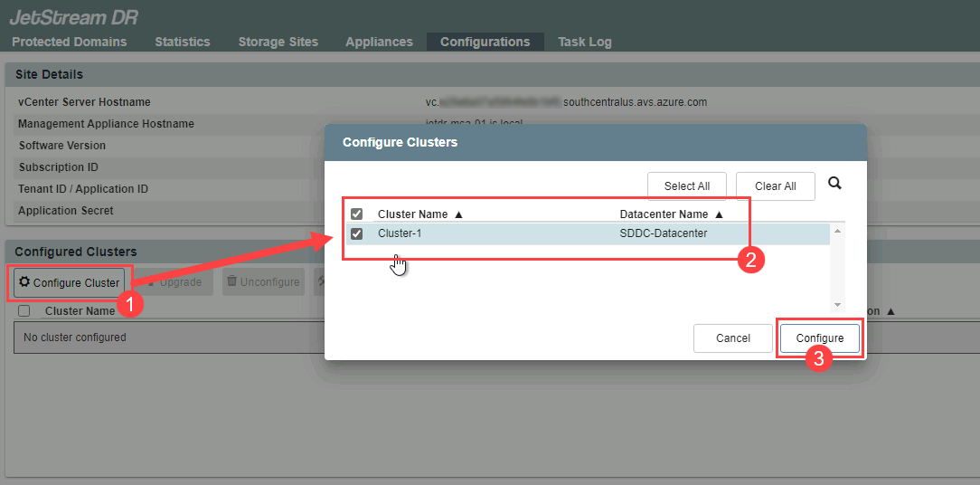View the Task Log tab
980x485 pixels.
point(584,42)
